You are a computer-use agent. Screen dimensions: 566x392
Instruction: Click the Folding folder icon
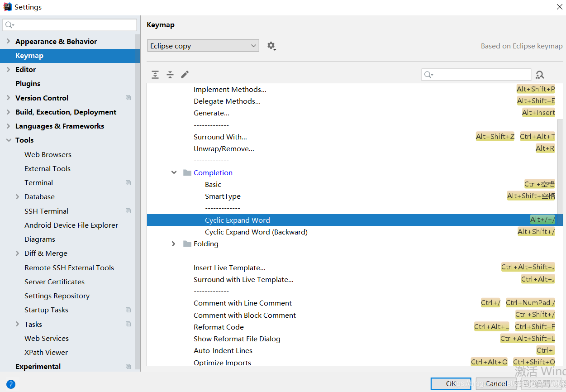click(x=187, y=244)
